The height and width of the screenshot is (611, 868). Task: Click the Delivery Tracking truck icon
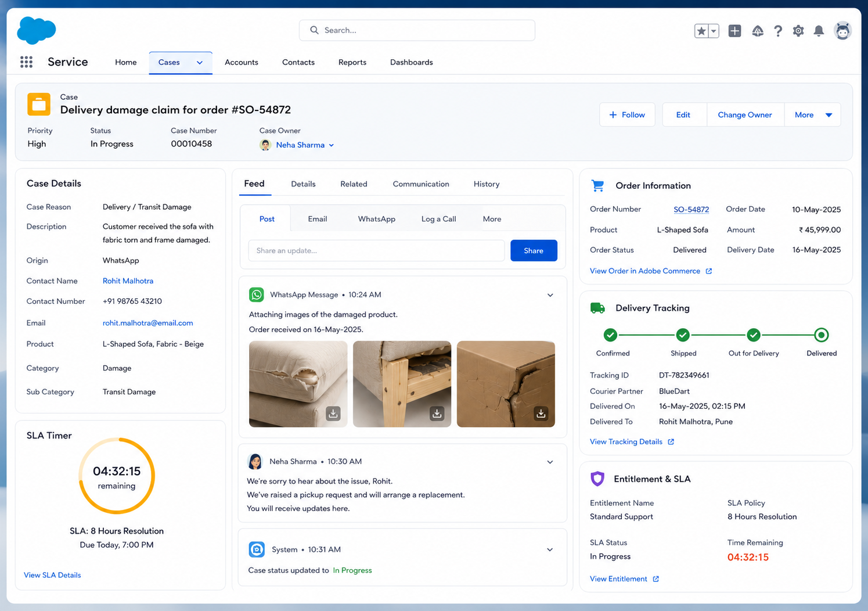tap(597, 308)
